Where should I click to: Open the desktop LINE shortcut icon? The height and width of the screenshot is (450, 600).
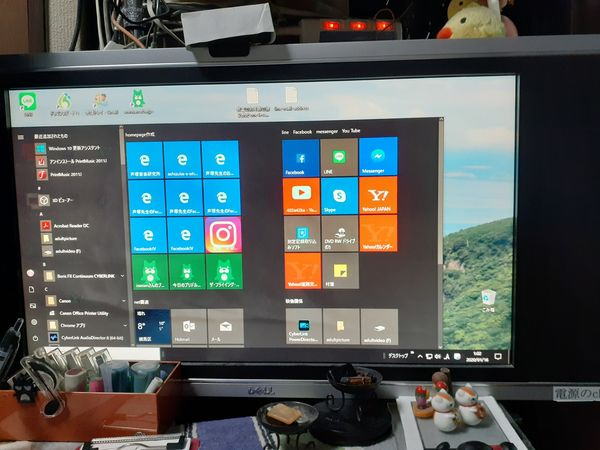(28, 104)
